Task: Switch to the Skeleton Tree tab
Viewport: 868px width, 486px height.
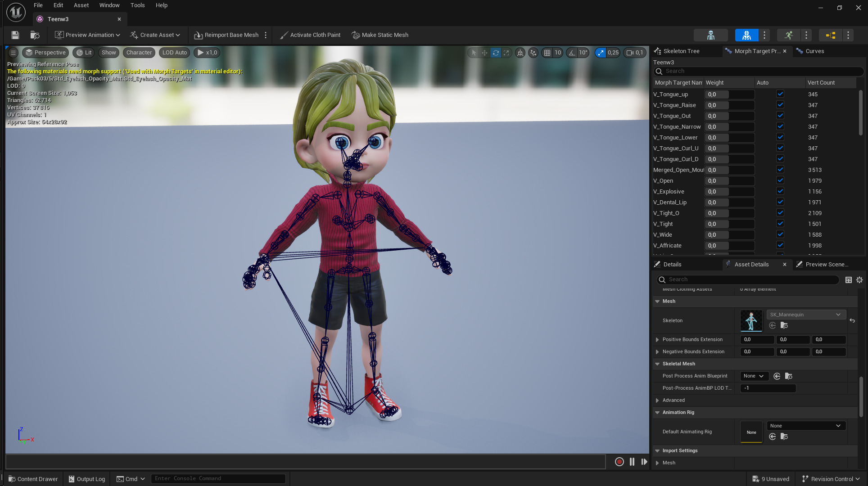Action: point(681,51)
